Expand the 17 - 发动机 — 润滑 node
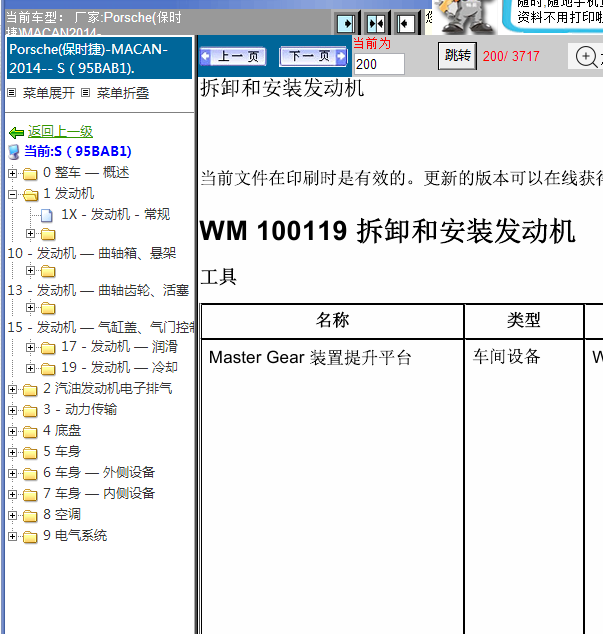The image size is (603, 634). tap(30, 347)
